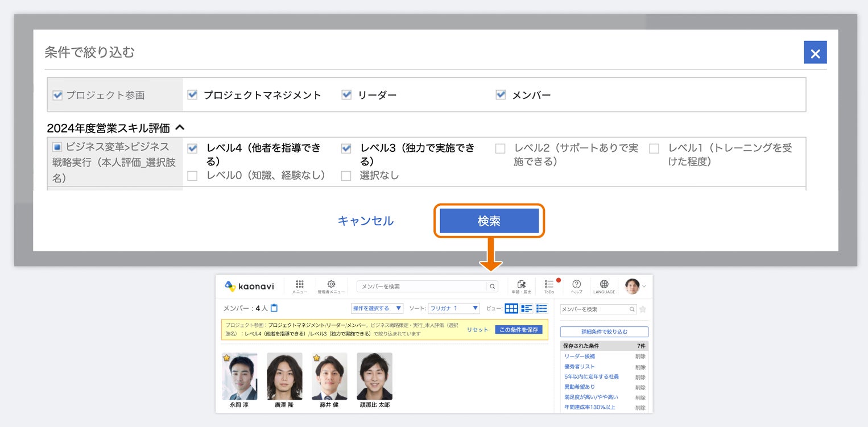
Task: Toggle the プロジェクト参画 group checkbox
Action: [x=57, y=95]
